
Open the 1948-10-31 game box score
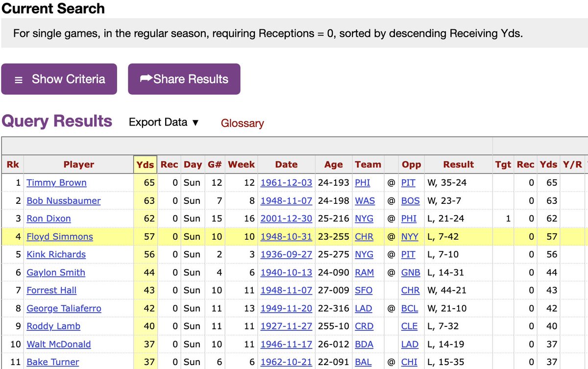(286, 237)
